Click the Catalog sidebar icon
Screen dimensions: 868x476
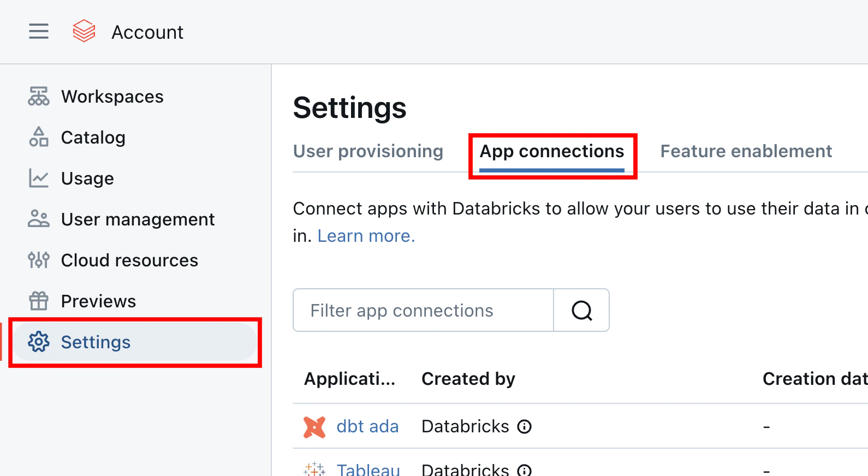point(39,137)
